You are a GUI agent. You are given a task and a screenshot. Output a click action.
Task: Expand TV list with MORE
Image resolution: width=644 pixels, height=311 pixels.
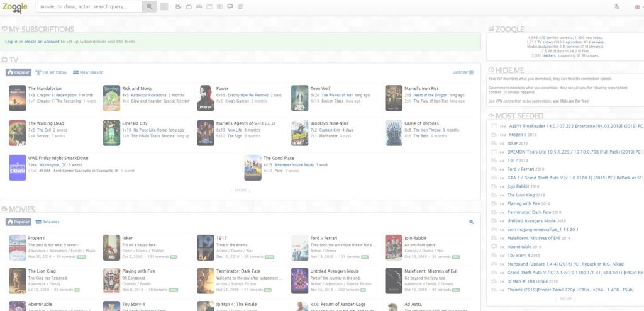coord(241,191)
